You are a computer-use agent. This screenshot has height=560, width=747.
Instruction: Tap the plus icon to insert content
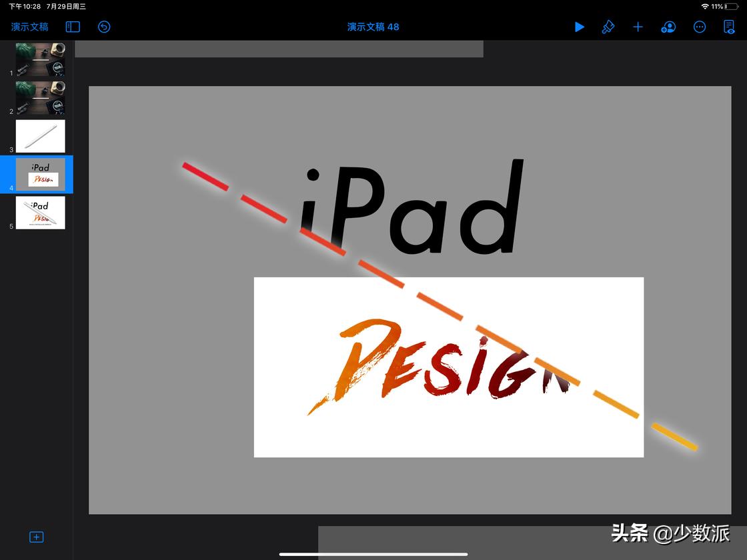pos(638,27)
